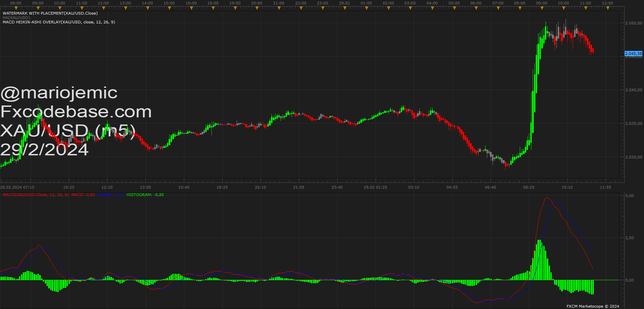This screenshot has height=309, width=644.
Task: Click the 19:00 label on top time scale
Action: point(235,3)
